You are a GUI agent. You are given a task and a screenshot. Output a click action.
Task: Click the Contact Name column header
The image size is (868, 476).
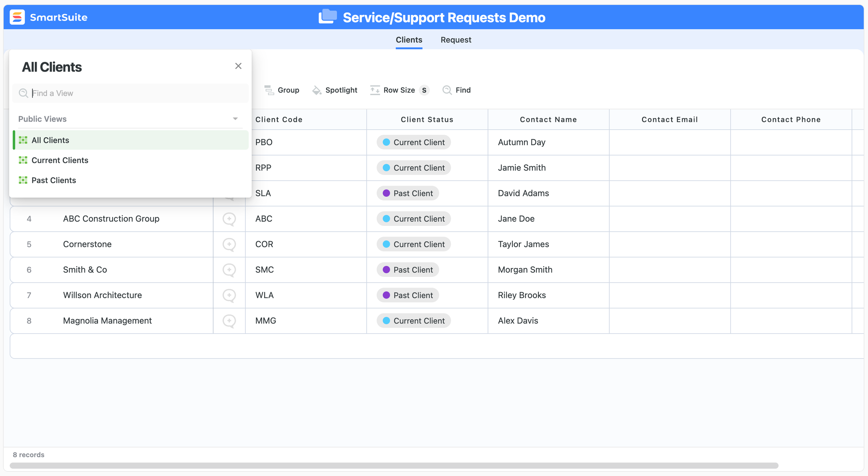coord(548,120)
